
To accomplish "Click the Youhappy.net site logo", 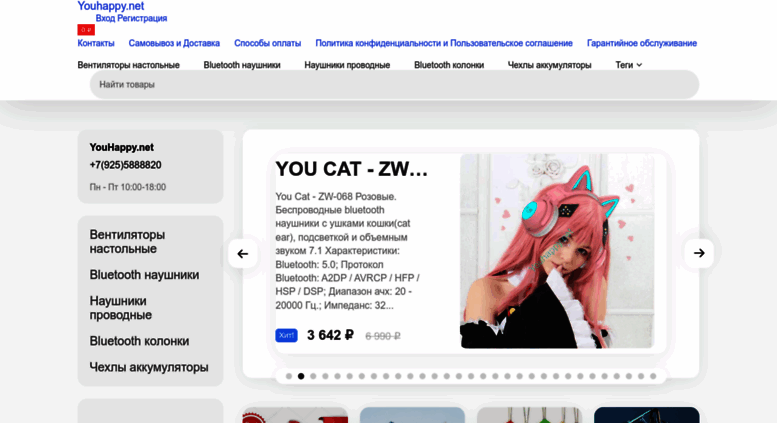I will click(111, 6).
